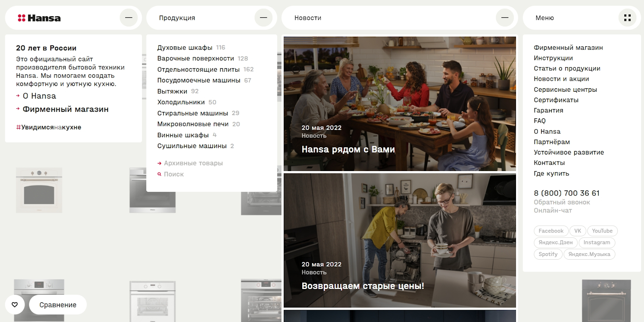Open Устойчивое развитие in menu

[x=569, y=153]
